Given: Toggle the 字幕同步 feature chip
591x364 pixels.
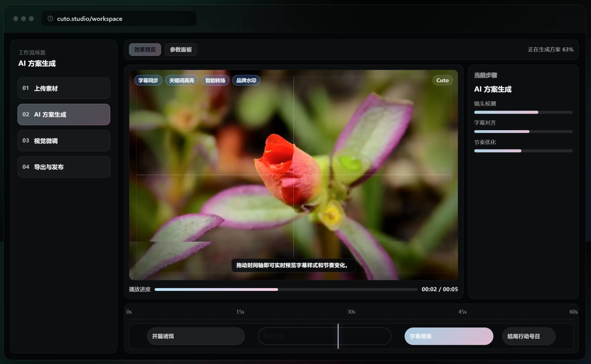Looking at the screenshot, I should tap(148, 80).
